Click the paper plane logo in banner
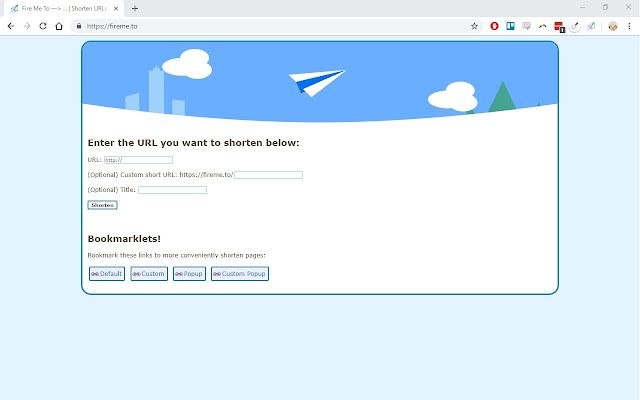This screenshot has height=400, width=640. tap(317, 83)
